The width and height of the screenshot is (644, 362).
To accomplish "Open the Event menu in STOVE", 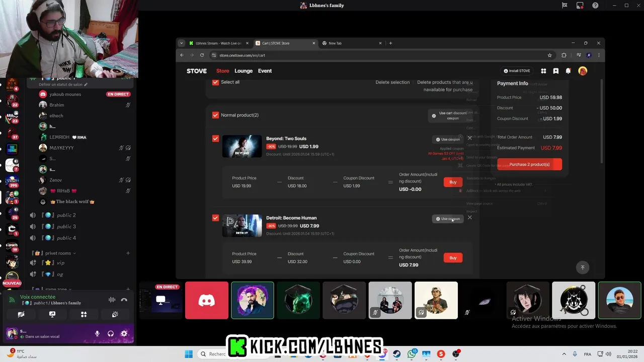I will (265, 71).
